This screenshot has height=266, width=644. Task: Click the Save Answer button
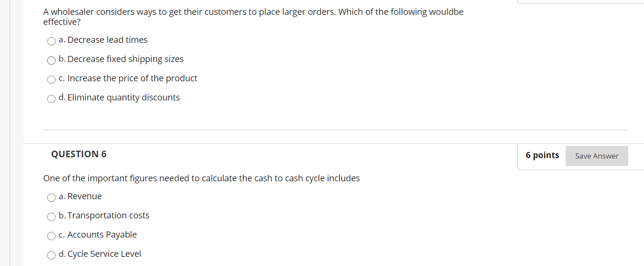pyautogui.click(x=597, y=156)
